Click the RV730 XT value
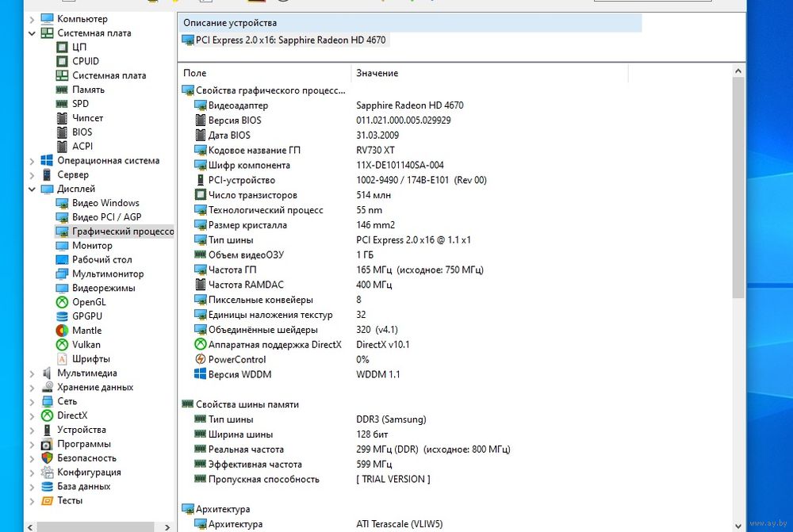The width and height of the screenshot is (793, 532). point(375,150)
